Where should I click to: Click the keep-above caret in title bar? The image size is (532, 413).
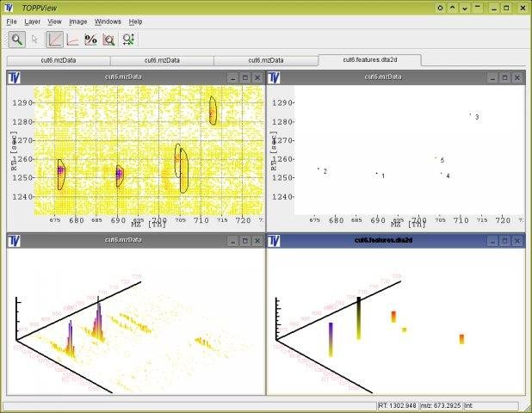pyautogui.click(x=452, y=8)
